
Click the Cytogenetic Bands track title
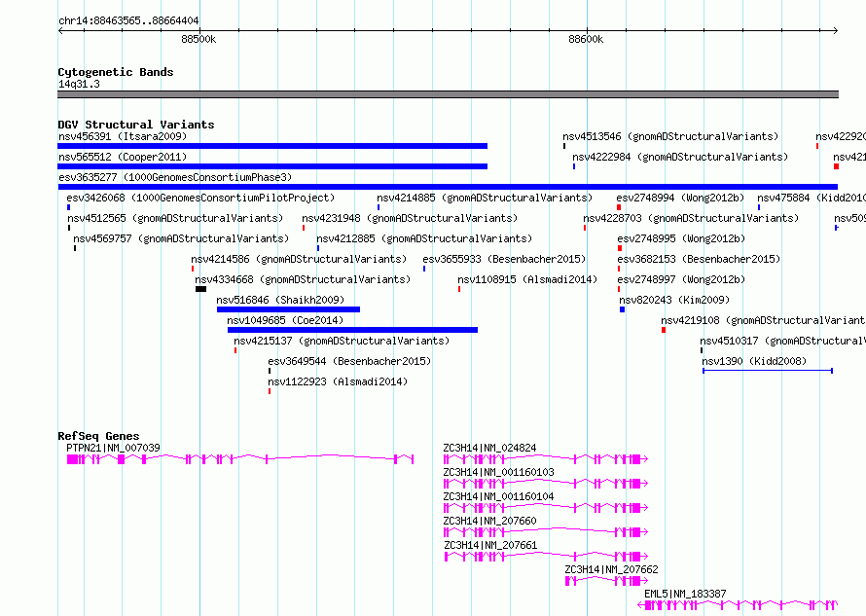pyautogui.click(x=116, y=72)
